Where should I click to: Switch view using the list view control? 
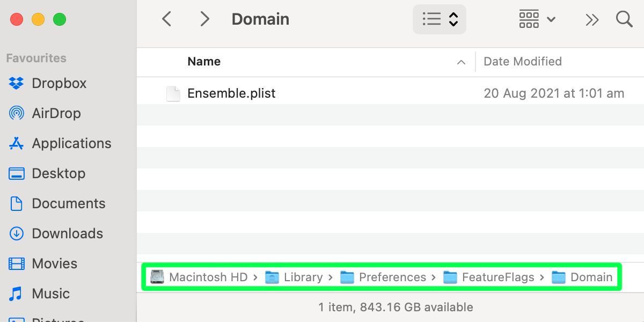(x=431, y=19)
